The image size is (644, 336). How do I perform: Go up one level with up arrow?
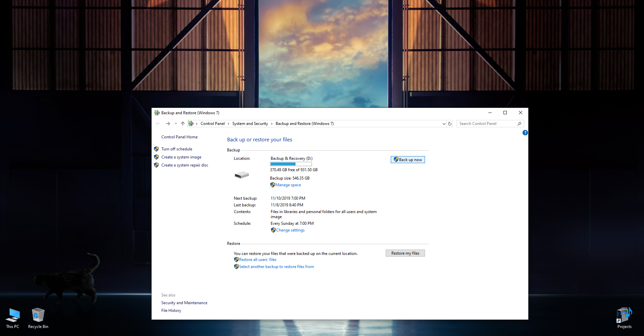(x=183, y=124)
